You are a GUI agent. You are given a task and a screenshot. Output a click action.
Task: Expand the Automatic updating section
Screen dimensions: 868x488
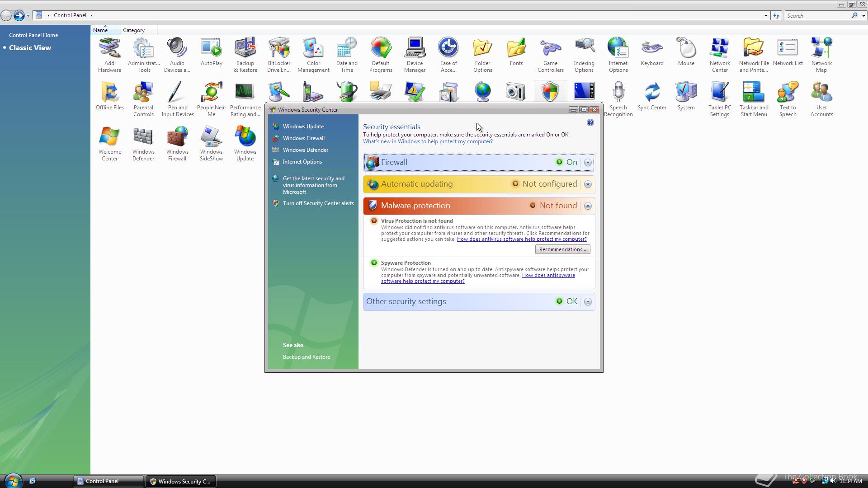[x=588, y=184]
